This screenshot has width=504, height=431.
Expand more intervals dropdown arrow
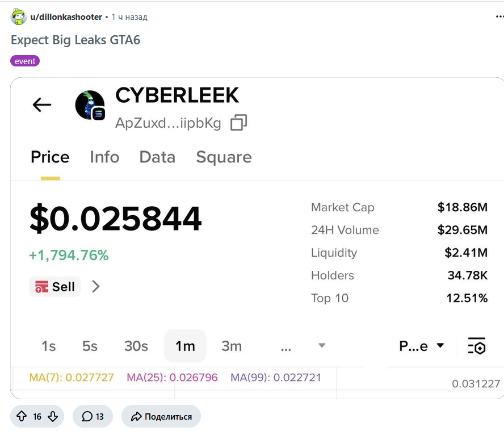322,345
